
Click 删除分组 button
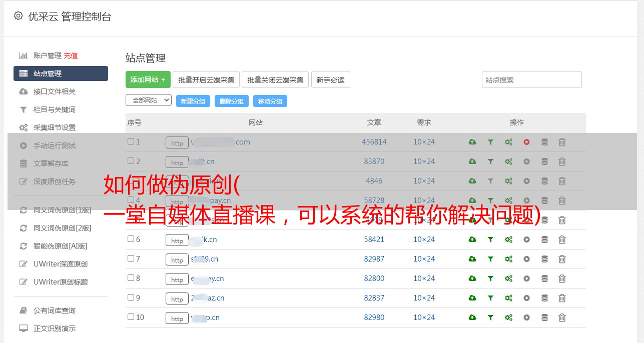(x=232, y=101)
